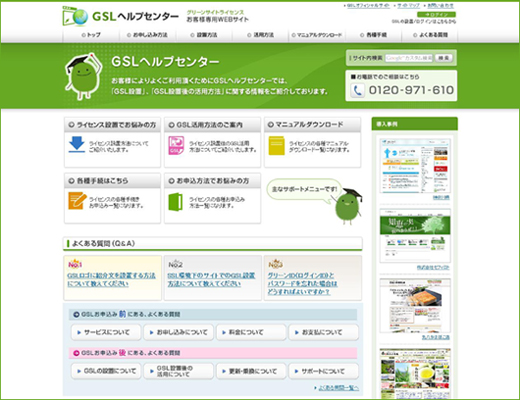Open ライセンス設置でお悩みの方 card header
The width and height of the screenshot is (520, 400).
click(x=112, y=125)
